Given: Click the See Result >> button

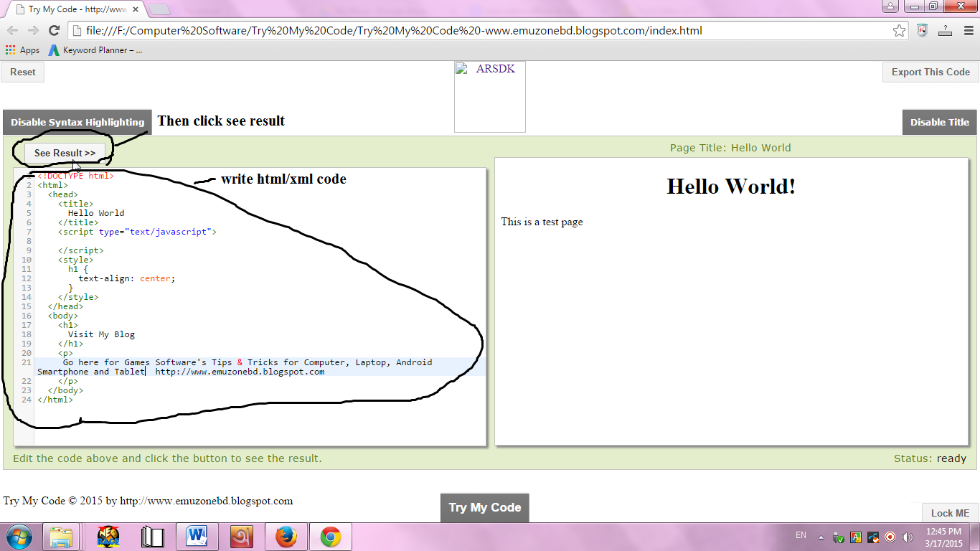Looking at the screenshot, I should pos(65,153).
